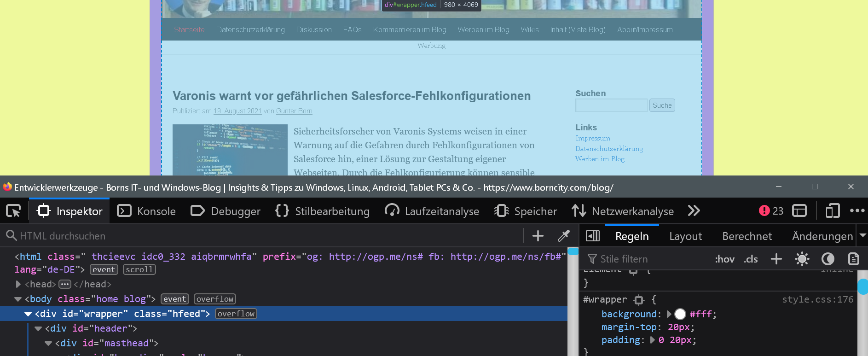Click the highlighter icon next to #wrapper selector
The image size is (868, 356).
pos(639,300)
